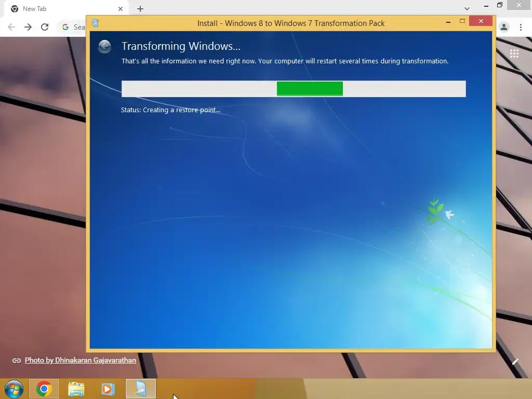Open a new tab in Chrome
This screenshot has width=532, height=399.
coord(140,9)
